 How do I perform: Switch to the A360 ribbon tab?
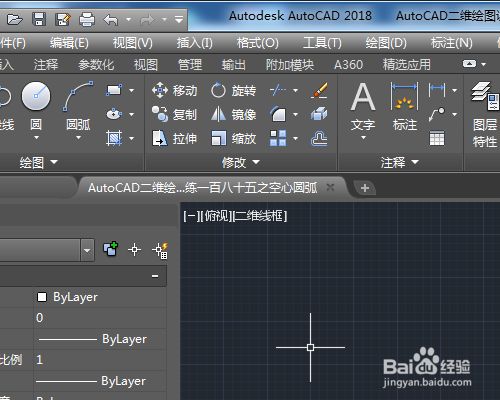(348, 64)
